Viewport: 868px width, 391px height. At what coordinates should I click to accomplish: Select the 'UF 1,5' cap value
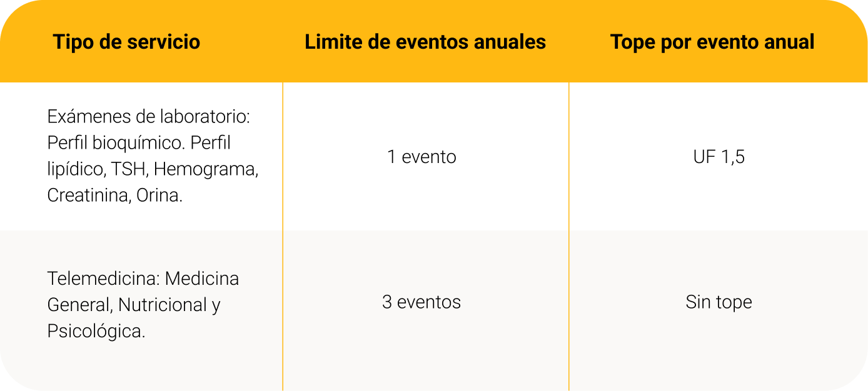pyautogui.click(x=719, y=156)
